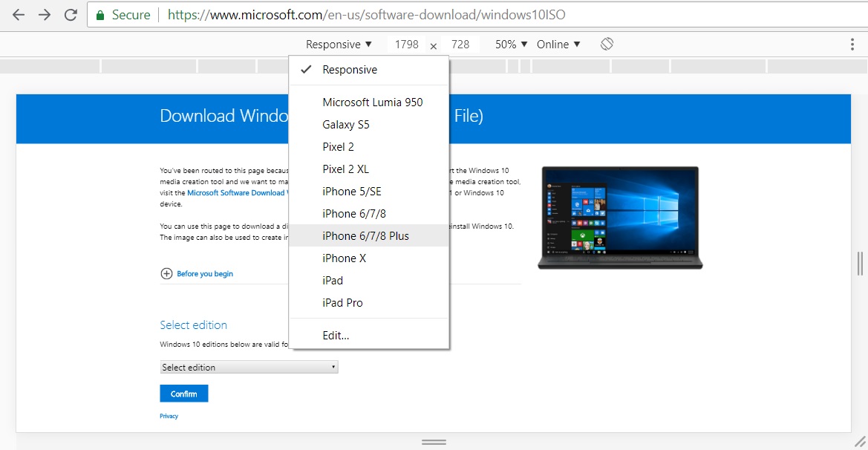Click the address bar URL
868x450 pixels.
coord(367,15)
